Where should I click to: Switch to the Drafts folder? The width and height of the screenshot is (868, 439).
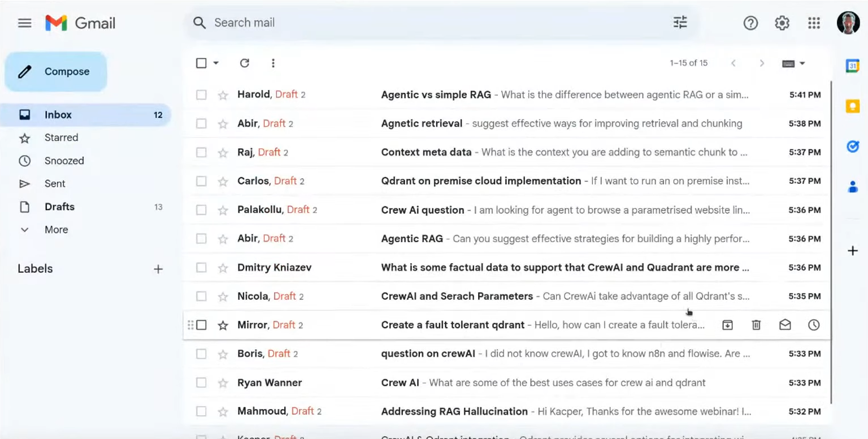59,206
